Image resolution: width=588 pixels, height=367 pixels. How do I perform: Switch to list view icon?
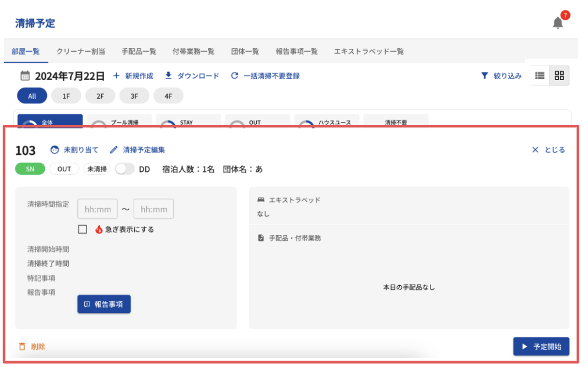pyautogui.click(x=540, y=75)
